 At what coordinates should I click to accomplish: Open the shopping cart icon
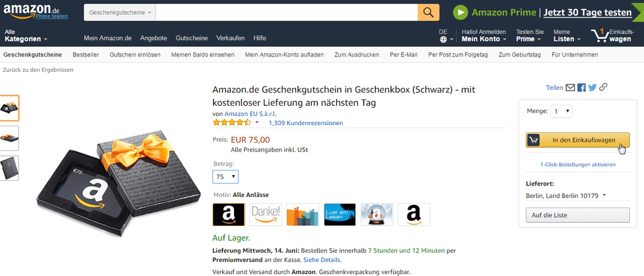pos(600,36)
